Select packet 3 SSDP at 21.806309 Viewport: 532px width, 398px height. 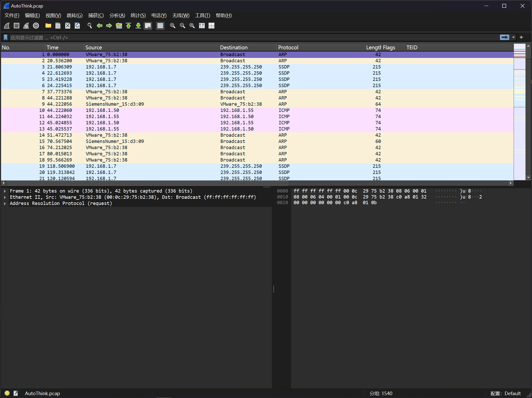[257, 67]
